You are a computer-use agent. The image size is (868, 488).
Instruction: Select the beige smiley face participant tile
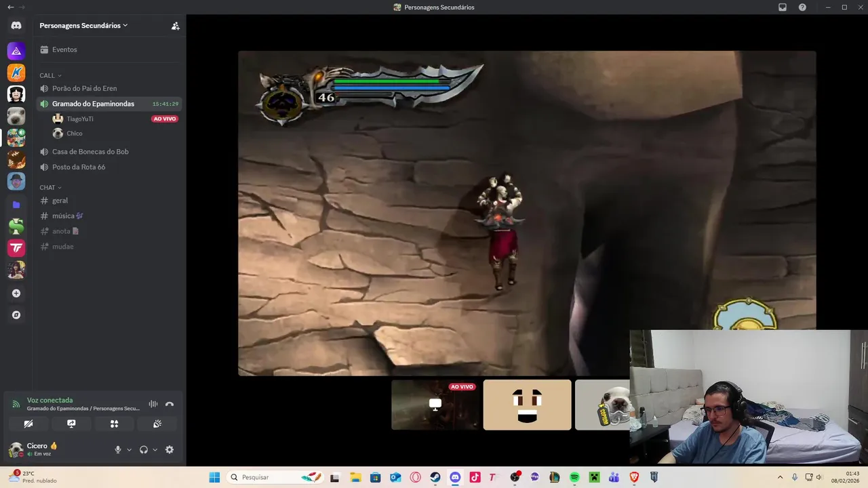pyautogui.click(x=527, y=405)
